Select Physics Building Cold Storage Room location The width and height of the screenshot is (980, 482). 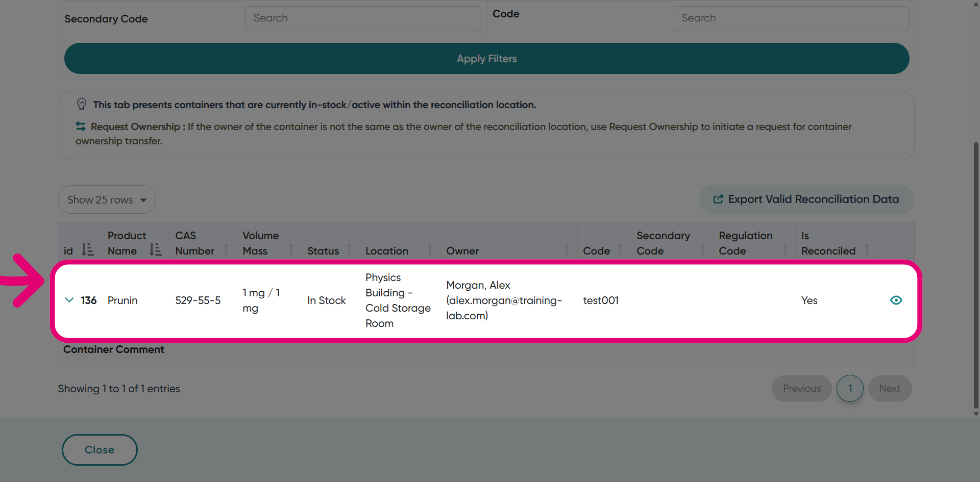(x=398, y=300)
